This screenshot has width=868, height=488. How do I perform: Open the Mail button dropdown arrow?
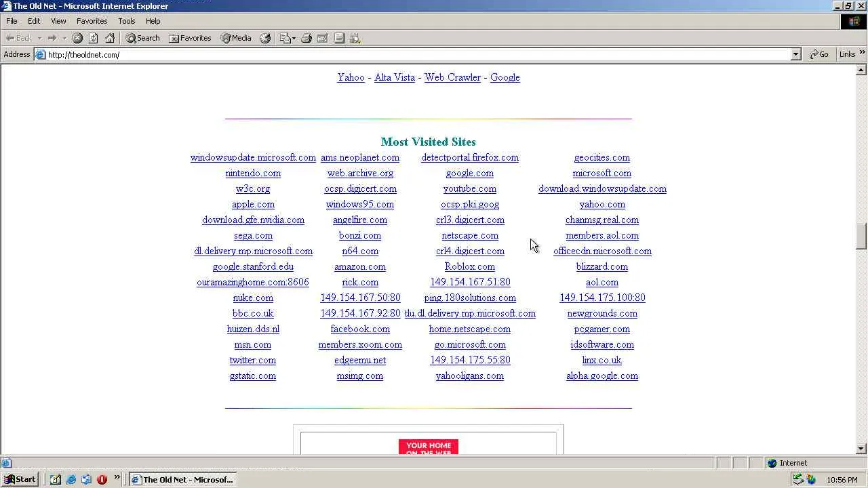[x=294, y=38]
